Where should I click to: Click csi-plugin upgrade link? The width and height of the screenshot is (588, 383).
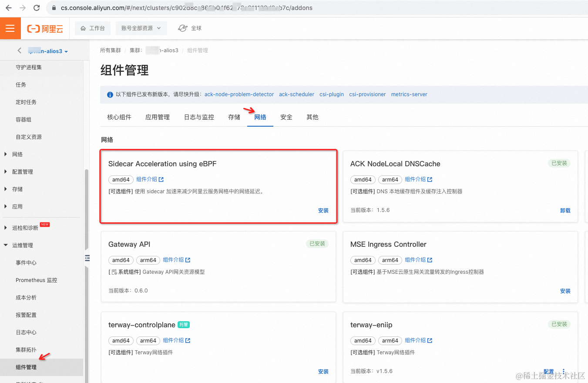pyautogui.click(x=332, y=94)
